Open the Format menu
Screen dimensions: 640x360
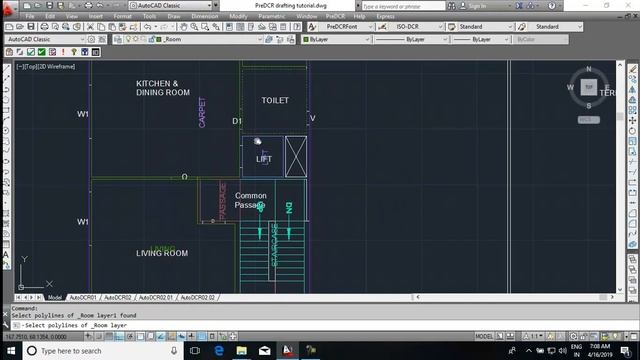pos(122,16)
